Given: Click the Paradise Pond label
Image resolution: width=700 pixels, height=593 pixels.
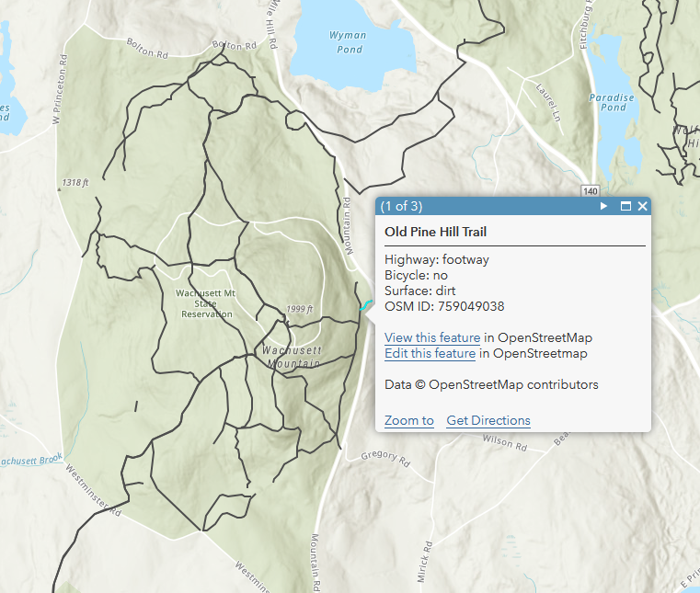Looking at the screenshot, I should pos(612,102).
